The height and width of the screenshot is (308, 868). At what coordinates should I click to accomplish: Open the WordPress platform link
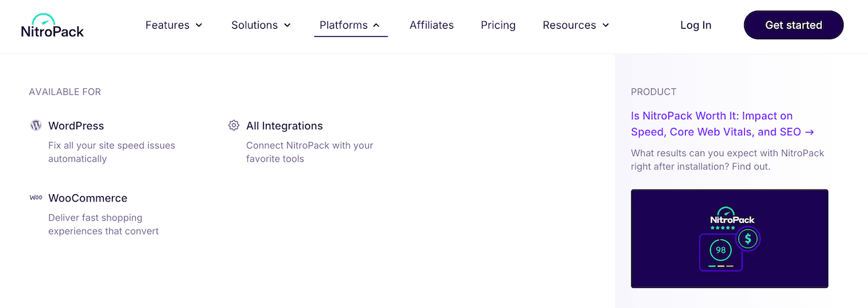pos(76,126)
